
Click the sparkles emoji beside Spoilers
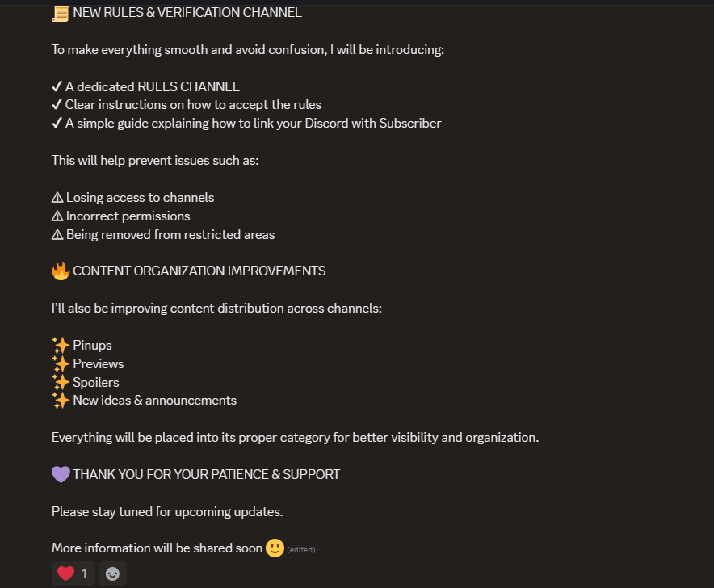pos(61,382)
